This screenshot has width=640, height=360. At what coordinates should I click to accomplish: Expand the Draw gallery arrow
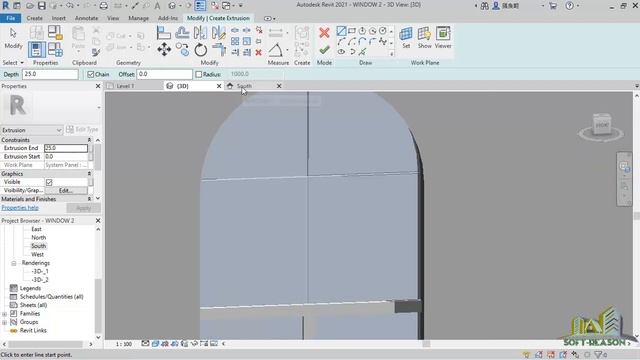click(x=391, y=53)
